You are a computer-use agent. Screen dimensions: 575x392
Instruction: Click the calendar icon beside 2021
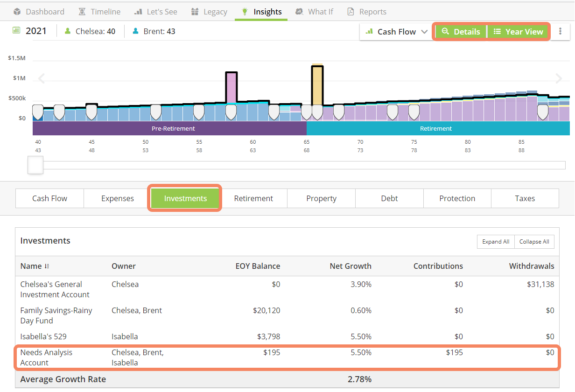point(17,31)
